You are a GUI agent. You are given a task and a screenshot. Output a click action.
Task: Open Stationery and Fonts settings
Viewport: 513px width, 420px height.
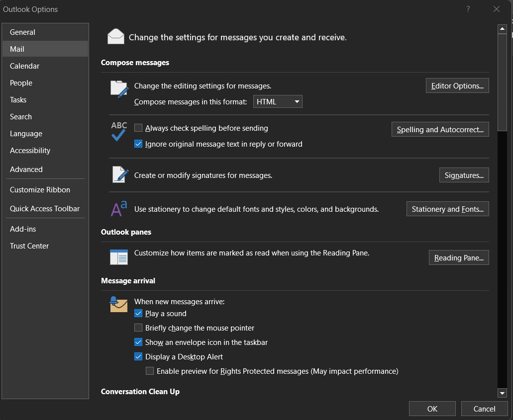click(447, 209)
